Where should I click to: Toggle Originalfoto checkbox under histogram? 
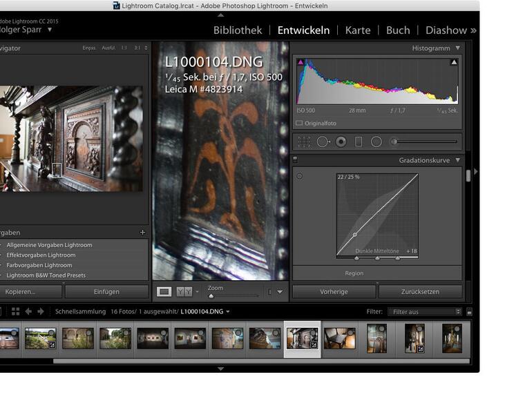pos(299,123)
